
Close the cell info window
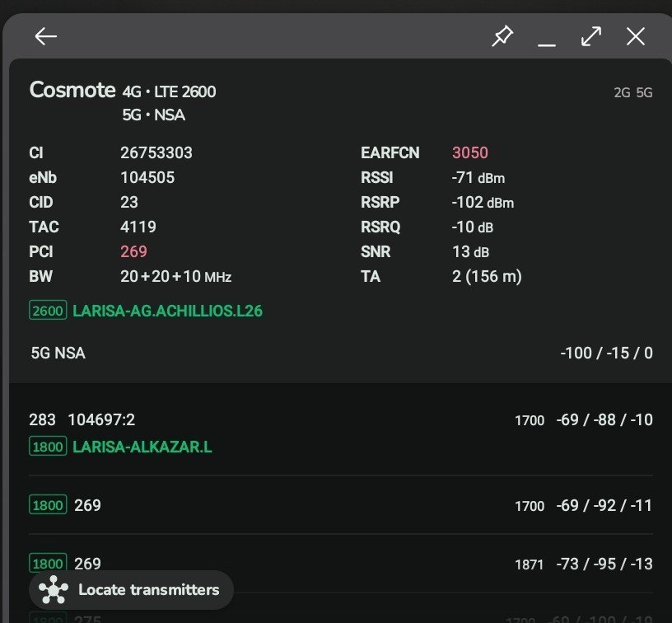click(636, 36)
